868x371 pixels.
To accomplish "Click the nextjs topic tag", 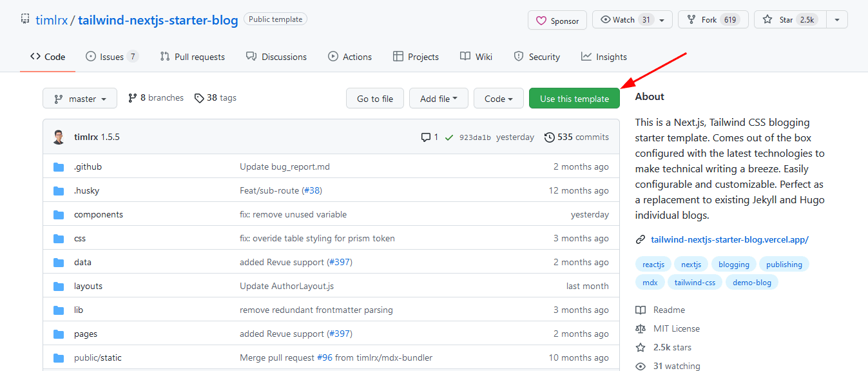I will (x=691, y=265).
